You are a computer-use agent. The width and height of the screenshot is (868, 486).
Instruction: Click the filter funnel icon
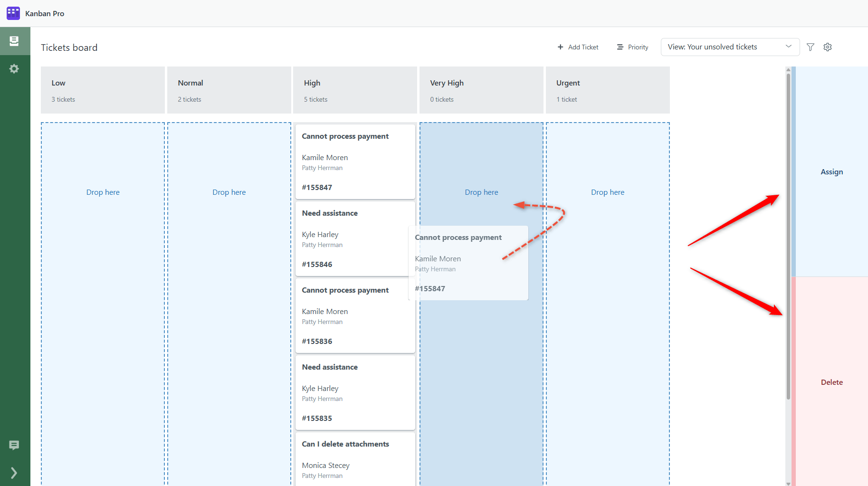pos(811,47)
